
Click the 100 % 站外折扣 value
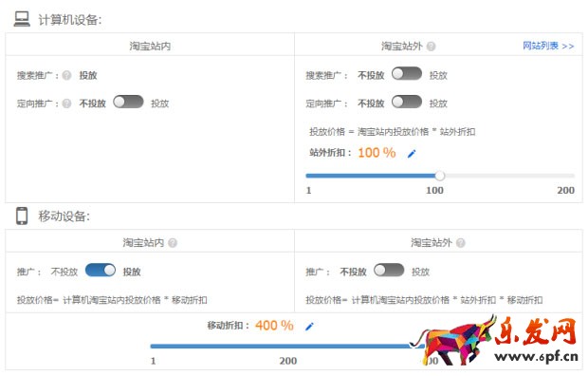pyautogui.click(x=377, y=153)
